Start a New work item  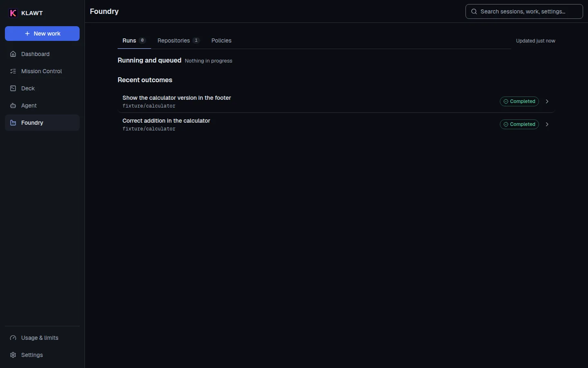42,34
